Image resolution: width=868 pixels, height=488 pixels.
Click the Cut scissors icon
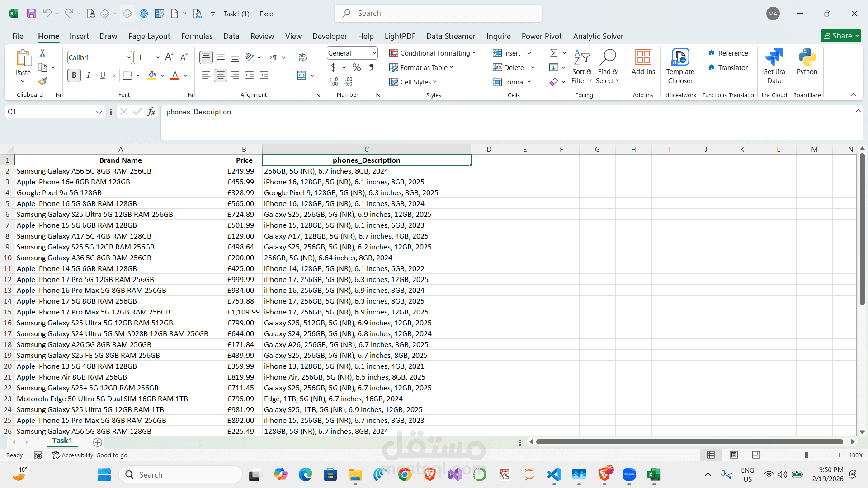pyautogui.click(x=42, y=53)
